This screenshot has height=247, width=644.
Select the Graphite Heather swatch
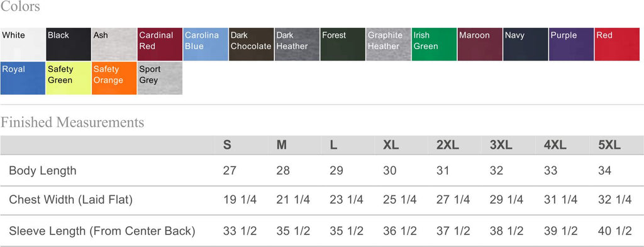pyautogui.click(x=389, y=45)
